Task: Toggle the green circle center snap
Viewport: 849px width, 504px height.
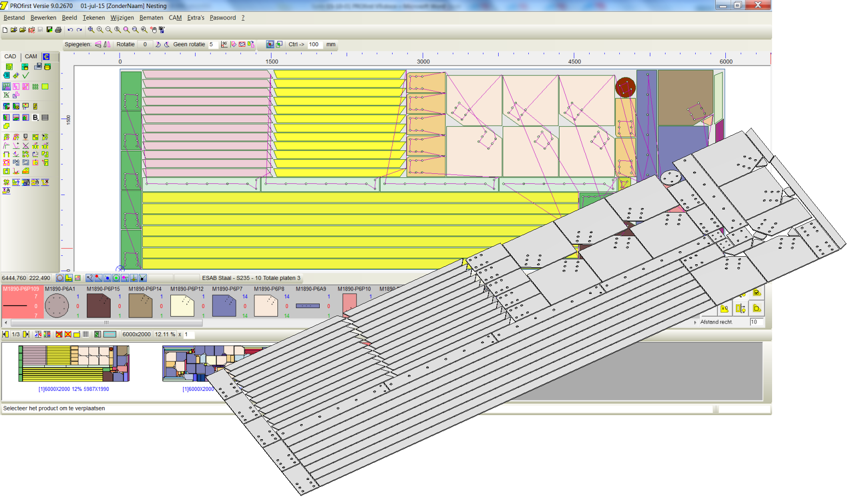Action: click(x=116, y=278)
